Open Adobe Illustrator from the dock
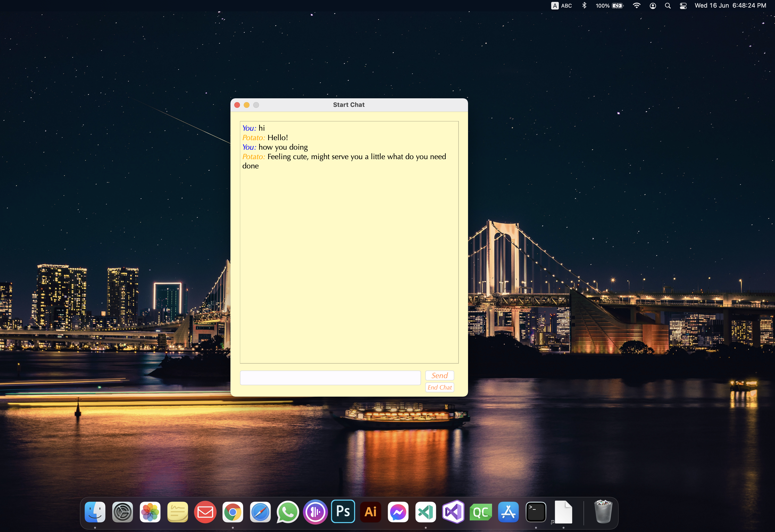775x532 pixels. pos(370,512)
